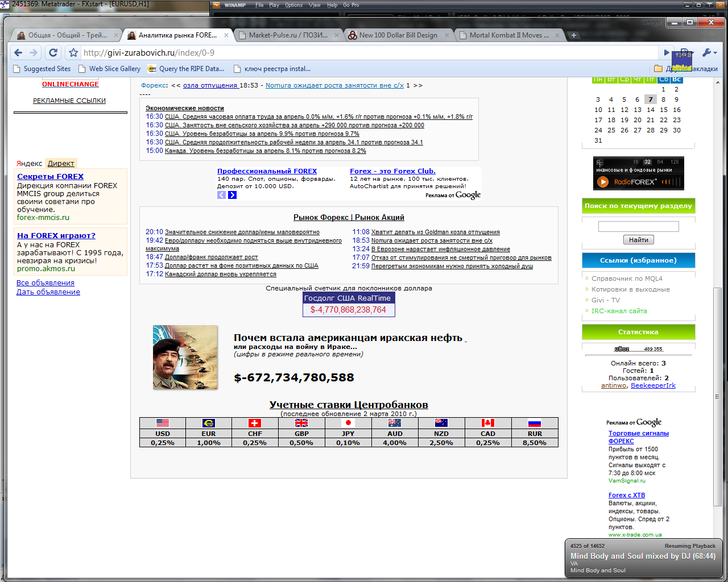Click previous ad arrow under Профессиональный FOREX
728x582 pixels.
point(221,195)
